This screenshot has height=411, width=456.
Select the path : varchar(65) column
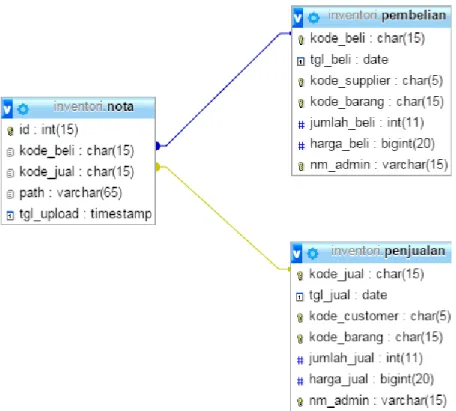tap(71, 193)
